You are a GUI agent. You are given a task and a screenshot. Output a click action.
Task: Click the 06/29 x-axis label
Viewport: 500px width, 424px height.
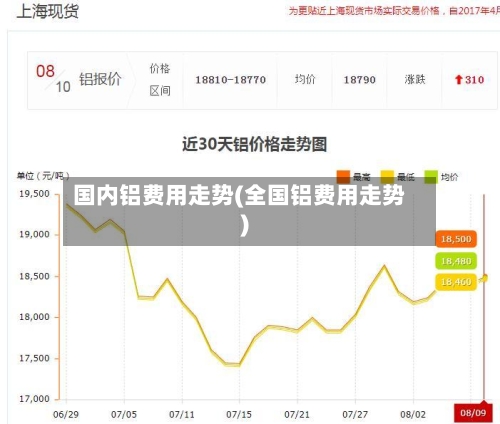coord(66,415)
